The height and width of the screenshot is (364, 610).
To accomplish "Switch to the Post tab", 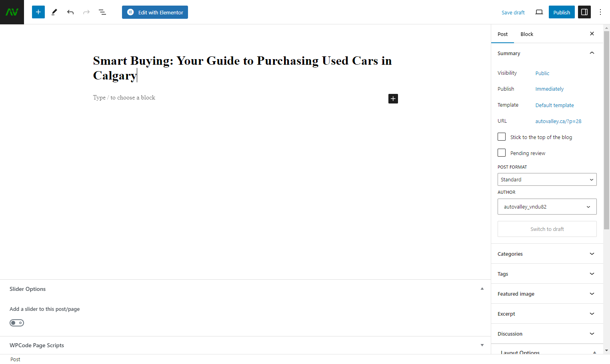I will coord(502,34).
